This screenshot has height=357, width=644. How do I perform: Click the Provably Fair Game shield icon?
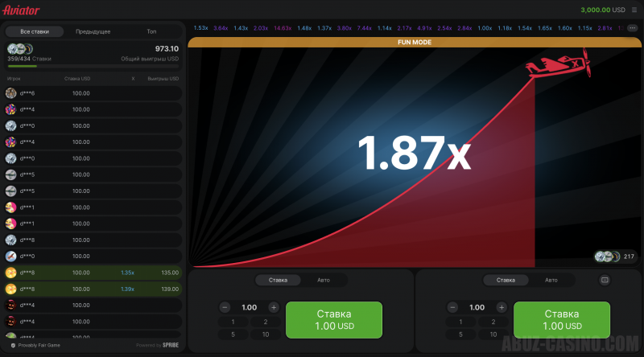pyautogui.click(x=12, y=345)
